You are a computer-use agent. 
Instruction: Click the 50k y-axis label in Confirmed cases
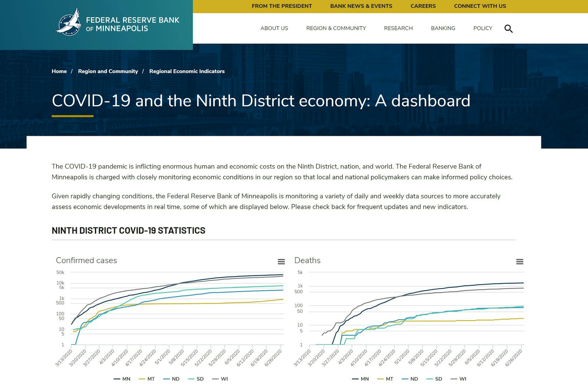click(60, 272)
